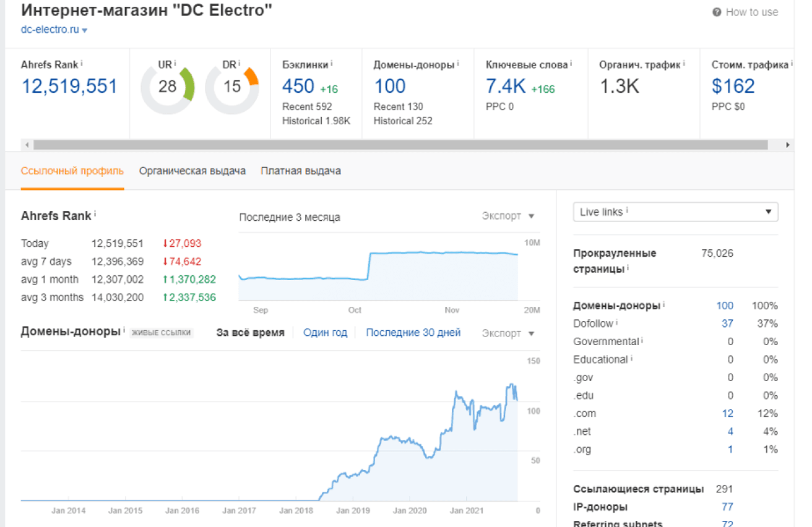The image size is (812, 527).
Task: Click info icon in Ahrefs Rank section heading
Action: coord(95,215)
